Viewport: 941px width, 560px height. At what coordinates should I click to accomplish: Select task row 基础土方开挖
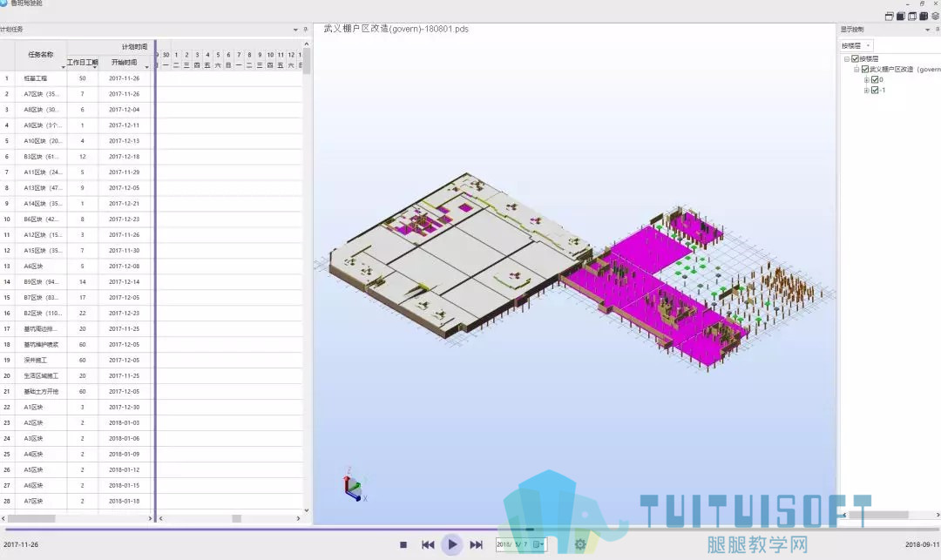(x=77, y=392)
